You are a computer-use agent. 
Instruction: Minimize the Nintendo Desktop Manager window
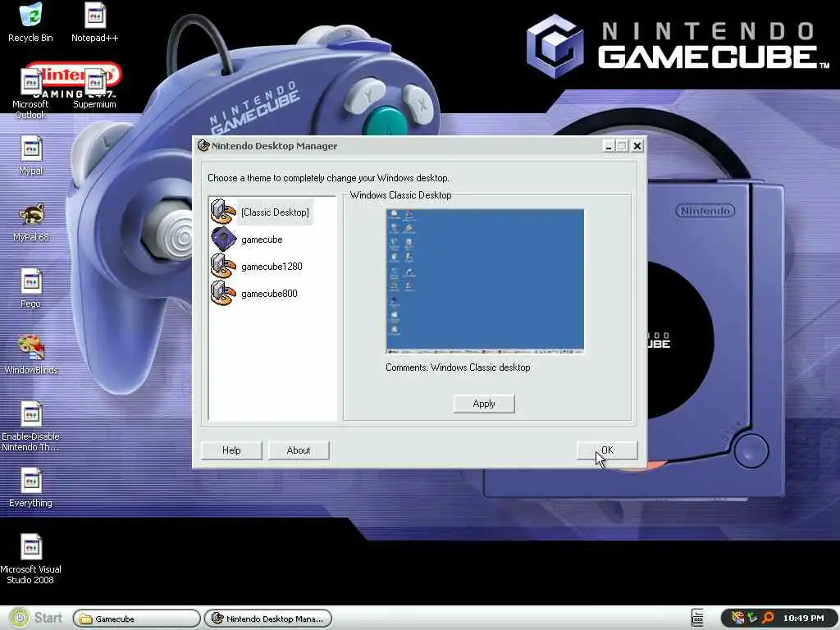pos(608,146)
